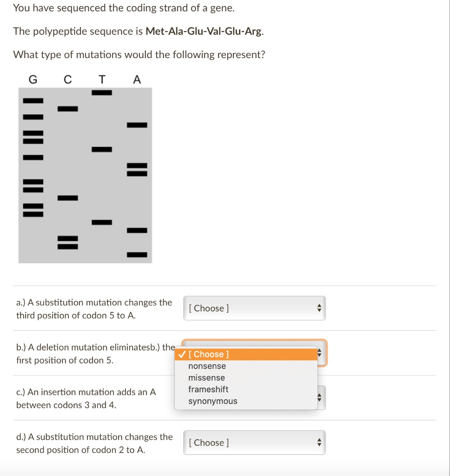
Task: Click the T lane label on the gel
Action: [102, 79]
